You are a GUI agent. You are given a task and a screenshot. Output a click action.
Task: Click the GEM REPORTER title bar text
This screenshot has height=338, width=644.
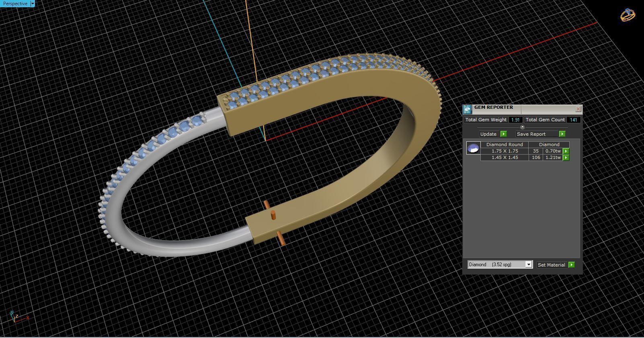point(494,107)
